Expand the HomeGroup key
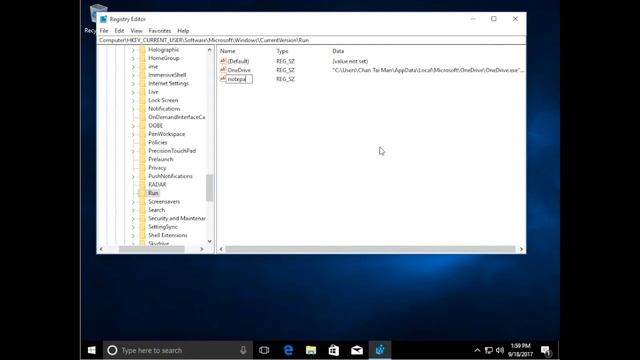Screen dimensions: 640x360 click(x=133, y=58)
